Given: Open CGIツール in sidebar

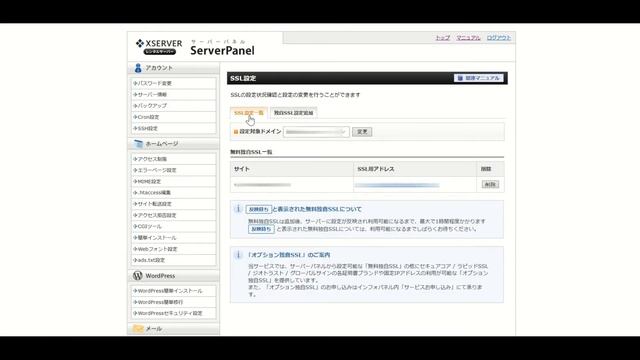Looking at the screenshot, I should (173, 226).
